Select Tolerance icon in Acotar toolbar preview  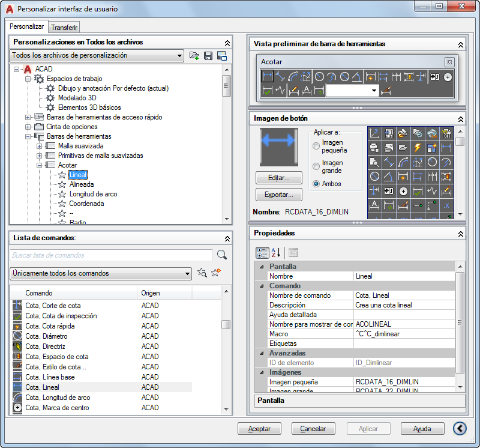click(x=435, y=77)
